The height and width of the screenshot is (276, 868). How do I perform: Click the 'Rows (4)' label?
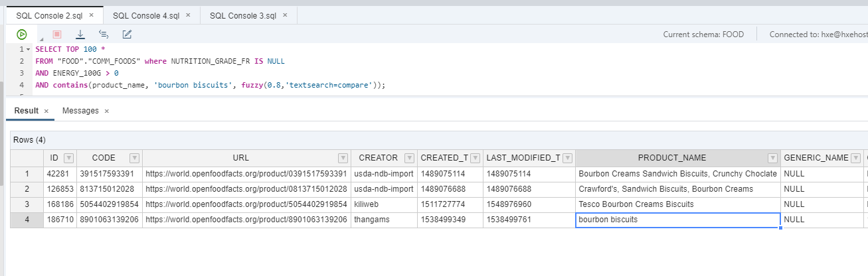coord(29,140)
